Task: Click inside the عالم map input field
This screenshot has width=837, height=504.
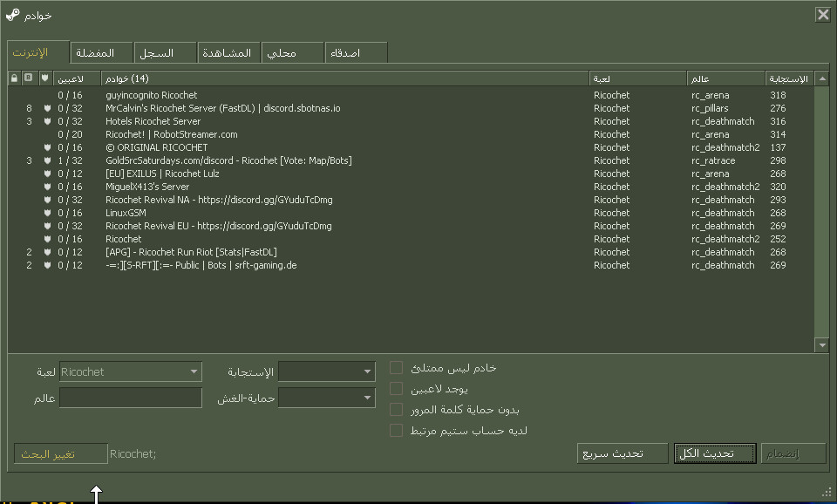Action: (x=131, y=398)
